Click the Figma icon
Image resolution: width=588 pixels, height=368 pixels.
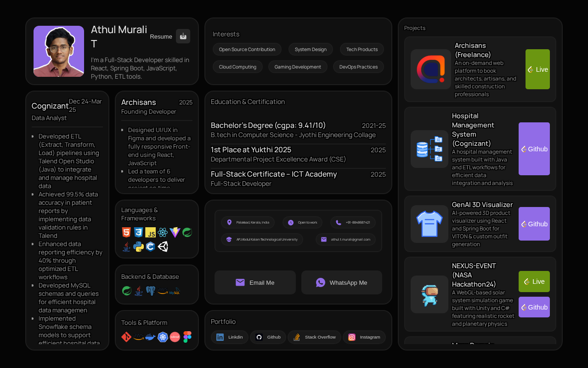(187, 337)
